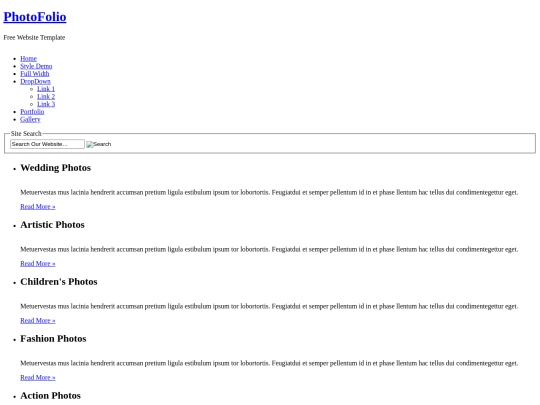Select the Full Width menu link
The image size is (540, 405).
(x=34, y=74)
